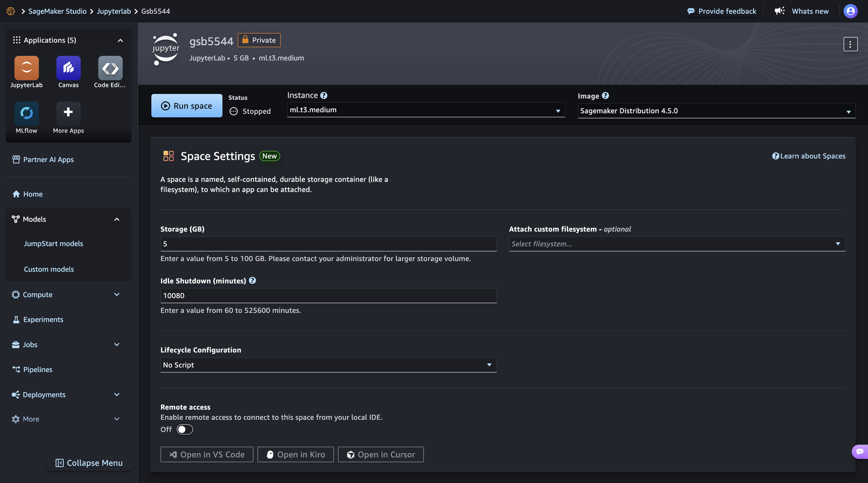The image size is (868, 483).
Task: Click the Idle Shutdown help icon
Action: [252, 281]
